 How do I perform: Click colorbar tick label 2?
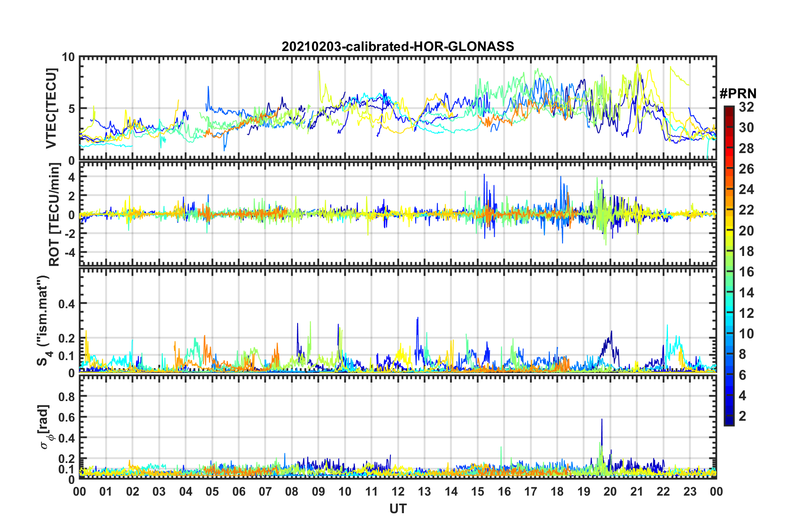(x=742, y=416)
